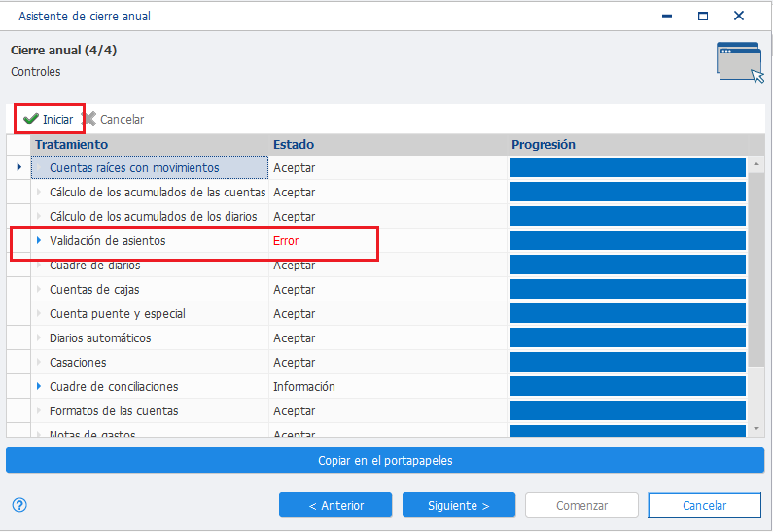
Task: Expand the Cuentas raíces con movimientos row
Action: pyautogui.click(x=39, y=167)
